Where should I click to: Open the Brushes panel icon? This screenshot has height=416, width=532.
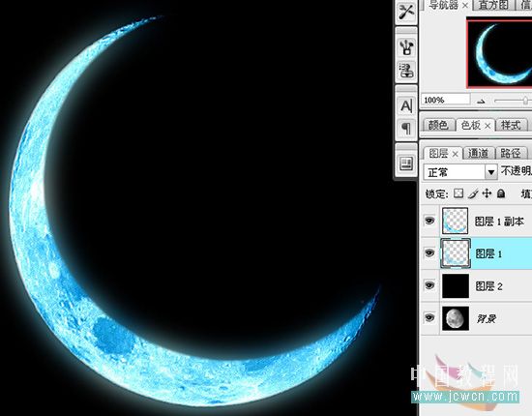tap(406, 46)
